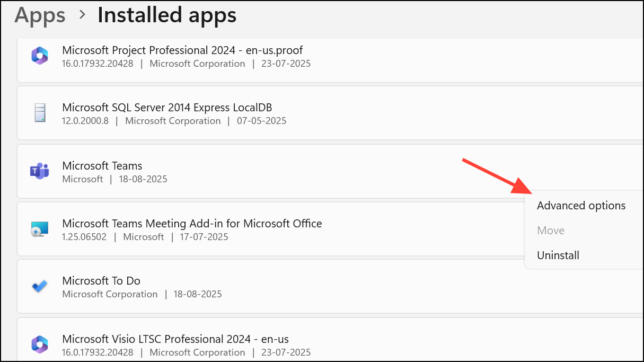
Task: Select Microsoft Visio LTSC Professional 2024 title
Action: coord(175,339)
